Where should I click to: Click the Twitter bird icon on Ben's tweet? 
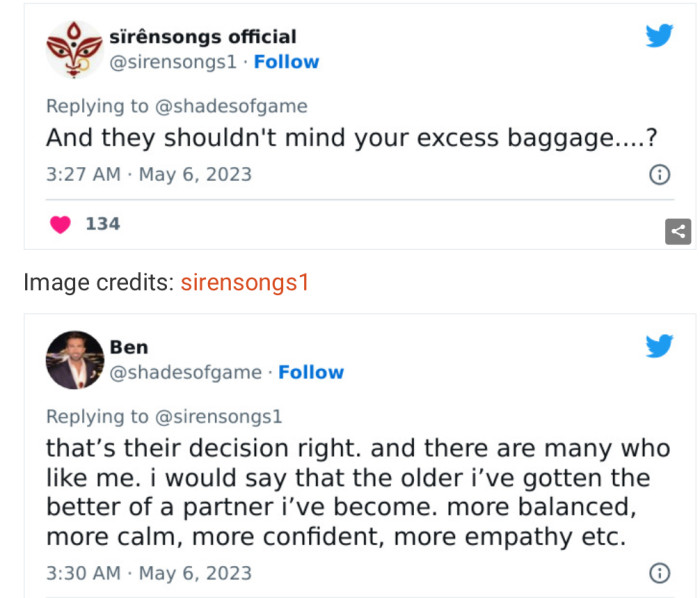click(x=659, y=347)
